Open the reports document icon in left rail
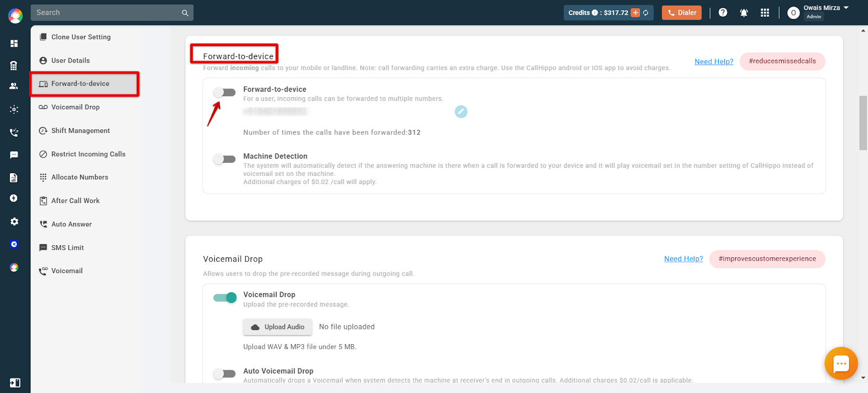The image size is (868, 393). (x=14, y=178)
